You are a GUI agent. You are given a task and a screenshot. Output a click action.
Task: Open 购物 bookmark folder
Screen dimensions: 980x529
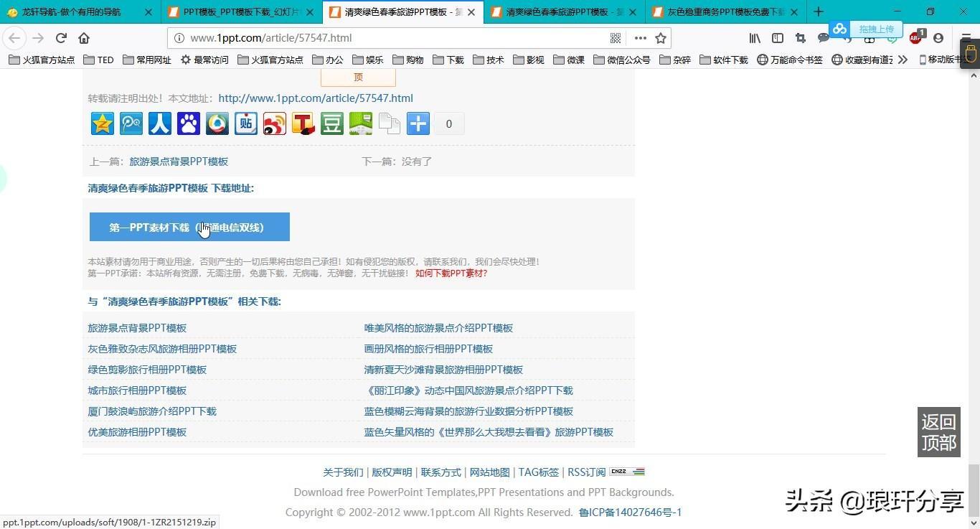click(407, 60)
